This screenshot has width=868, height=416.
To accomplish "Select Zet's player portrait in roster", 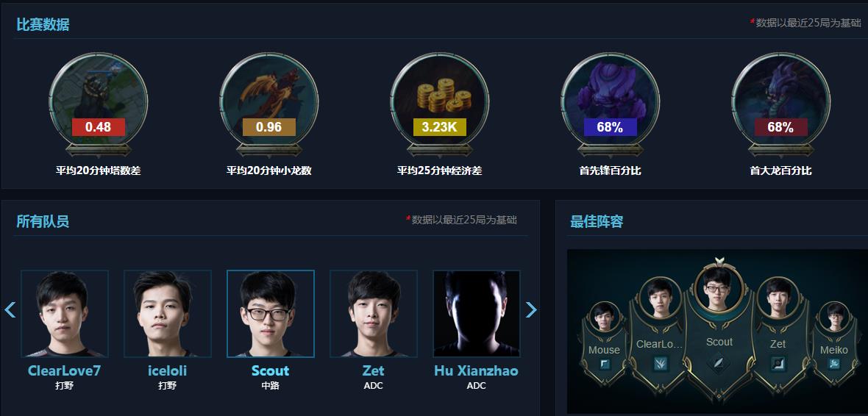I will pyautogui.click(x=374, y=314).
